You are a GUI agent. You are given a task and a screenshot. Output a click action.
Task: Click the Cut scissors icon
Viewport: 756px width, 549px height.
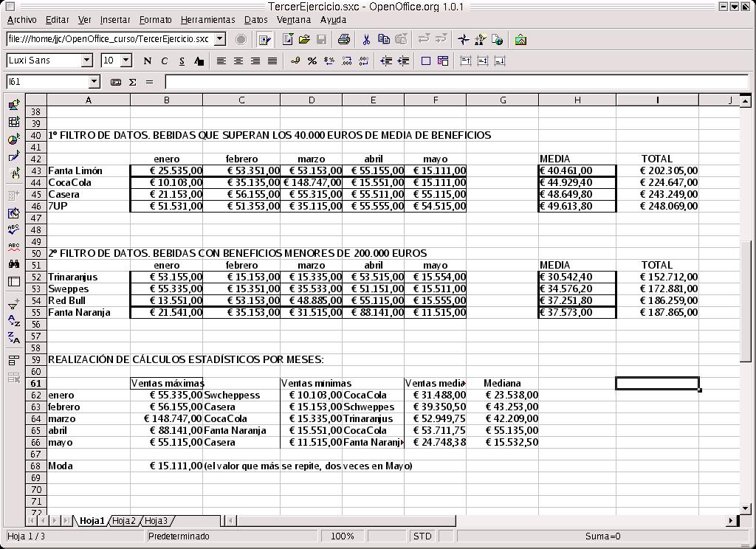coord(365,39)
